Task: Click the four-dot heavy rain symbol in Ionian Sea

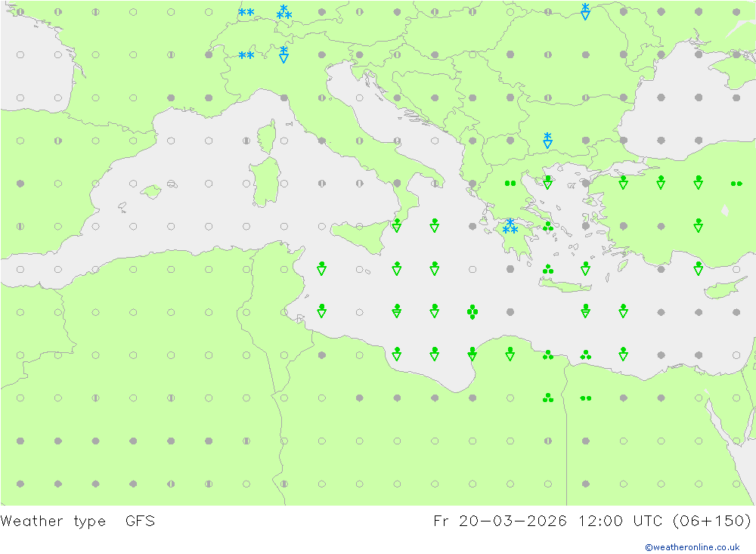Action: (x=472, y=312)
